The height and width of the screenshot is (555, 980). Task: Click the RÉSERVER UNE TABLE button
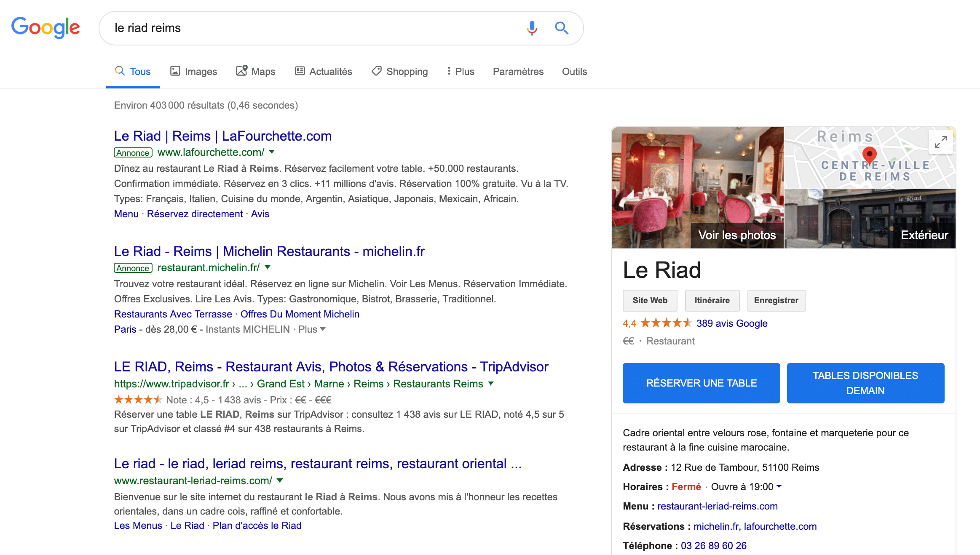(701, 383)
